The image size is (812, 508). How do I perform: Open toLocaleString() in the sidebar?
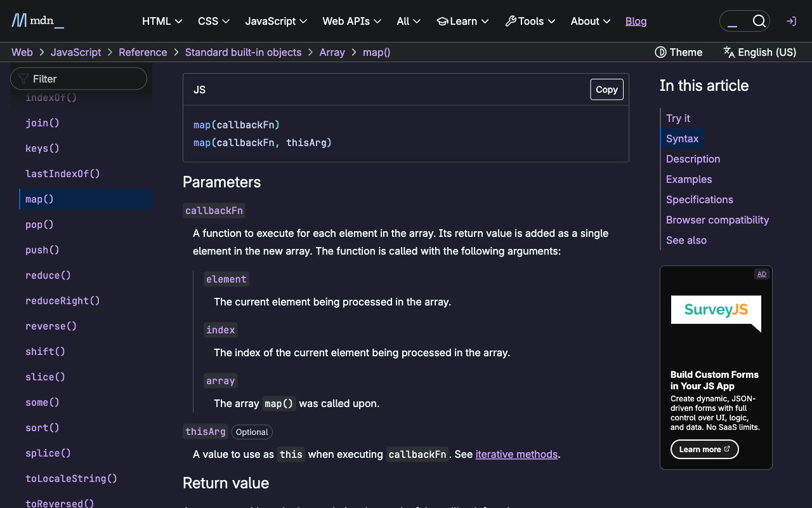pyautogui.click(x=71, y=478)
